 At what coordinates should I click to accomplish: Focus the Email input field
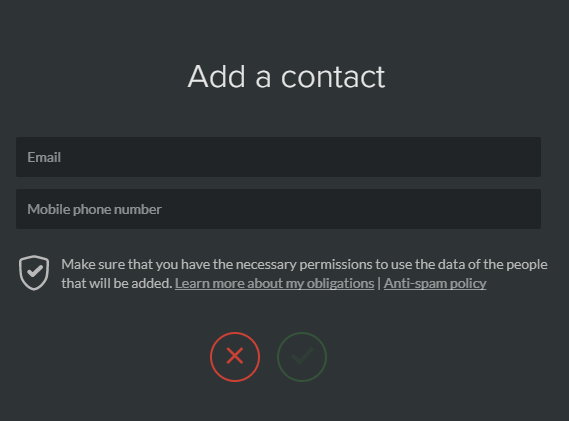[x=278, y=157]
